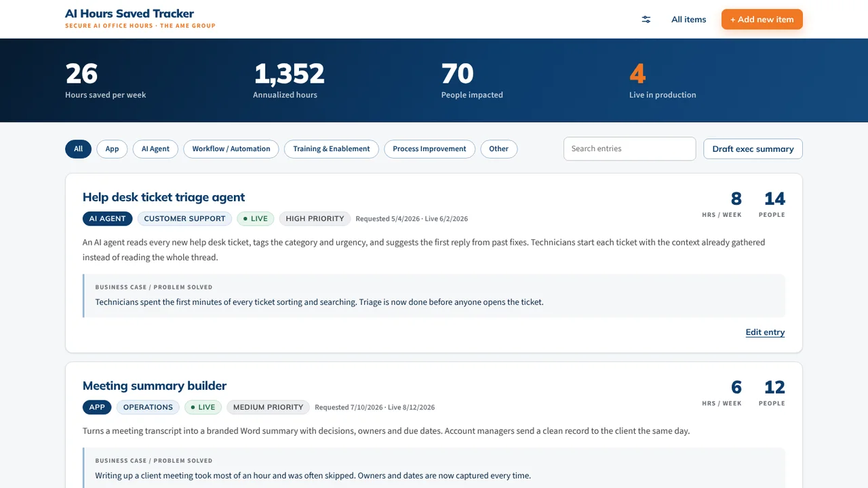Click the APP tag on Meeting summary
868x488 pixels.
[x=97, y=407]
